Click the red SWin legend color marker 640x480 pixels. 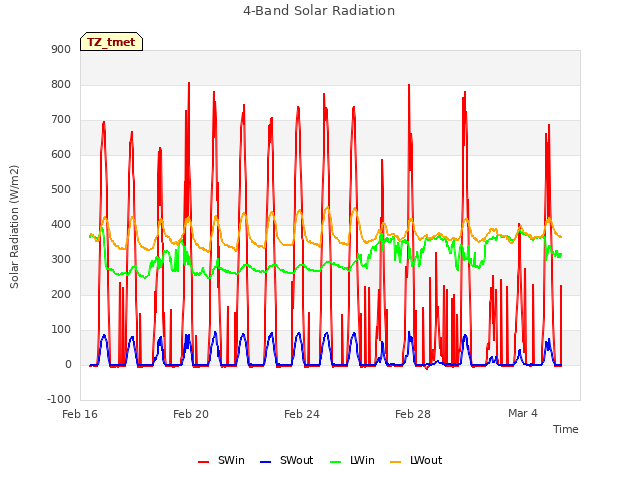pyautogui.click(x=204, y=462)
